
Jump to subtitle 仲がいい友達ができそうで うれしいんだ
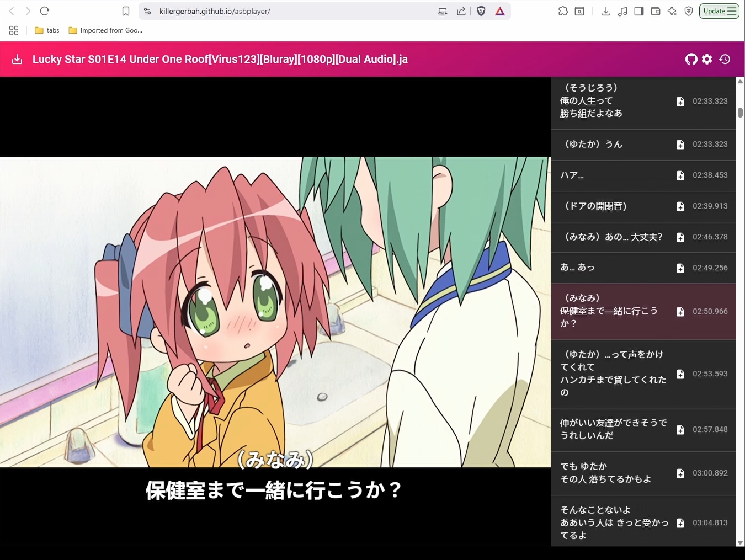(643, 430)
